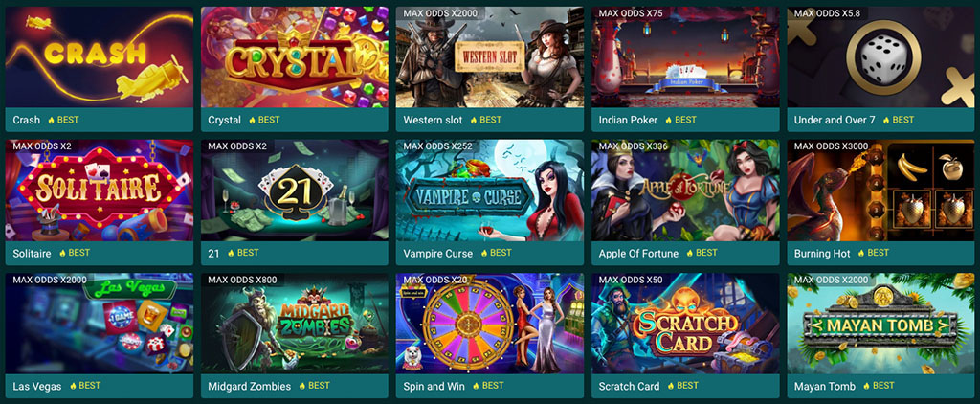
Task: Open the Under and Over 7 dice game
Action: pyautogui.click(x=880, y=56)
